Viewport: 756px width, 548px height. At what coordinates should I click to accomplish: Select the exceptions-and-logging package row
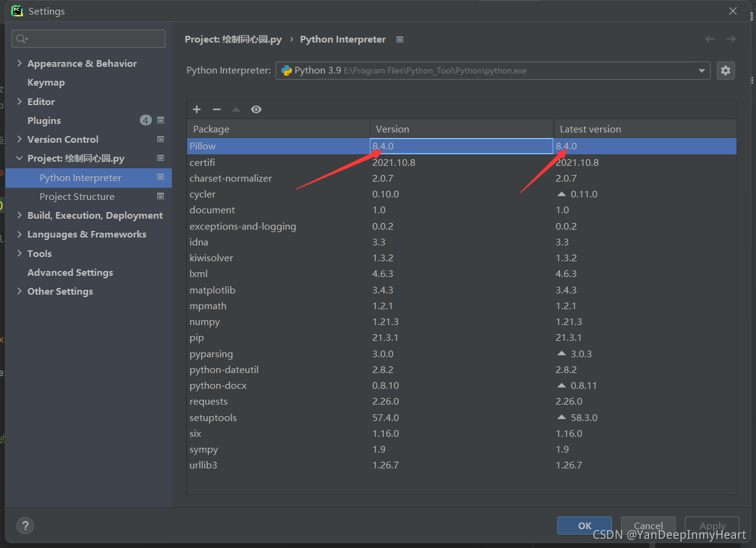pos(461,226)
